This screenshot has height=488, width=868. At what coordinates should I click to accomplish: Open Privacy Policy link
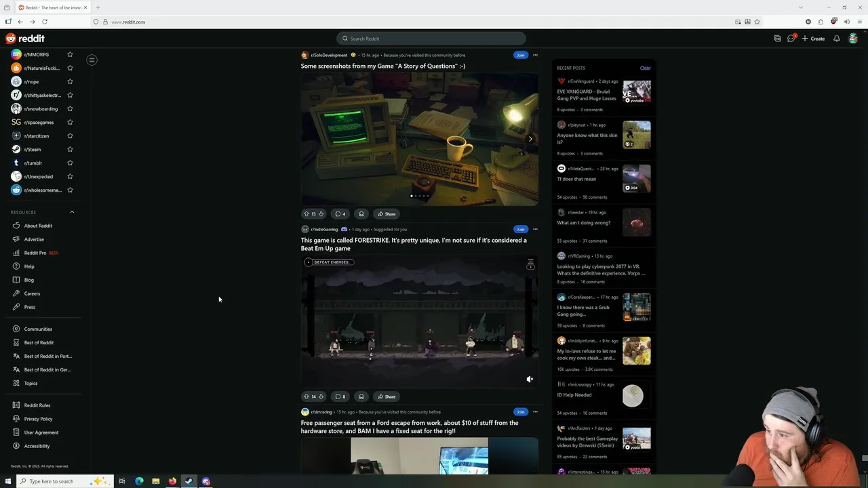pos(38,419)
